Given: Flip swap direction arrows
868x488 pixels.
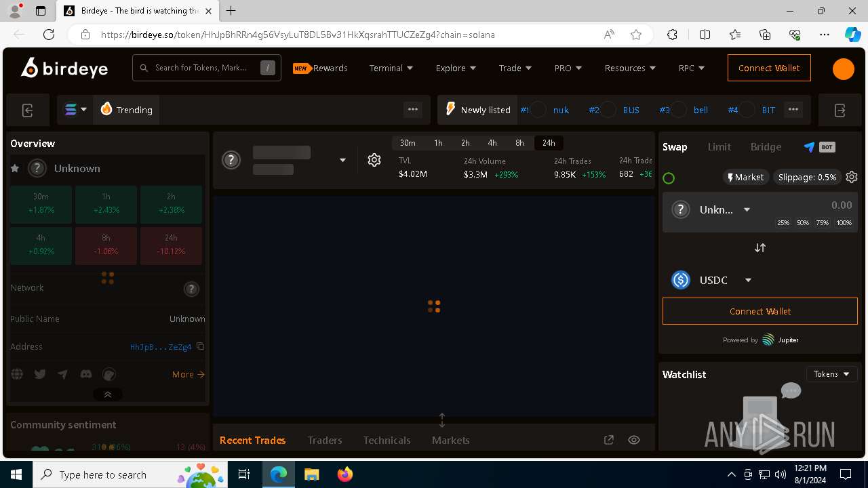Looking at the screenshot, I should click(x=760, y=248).
